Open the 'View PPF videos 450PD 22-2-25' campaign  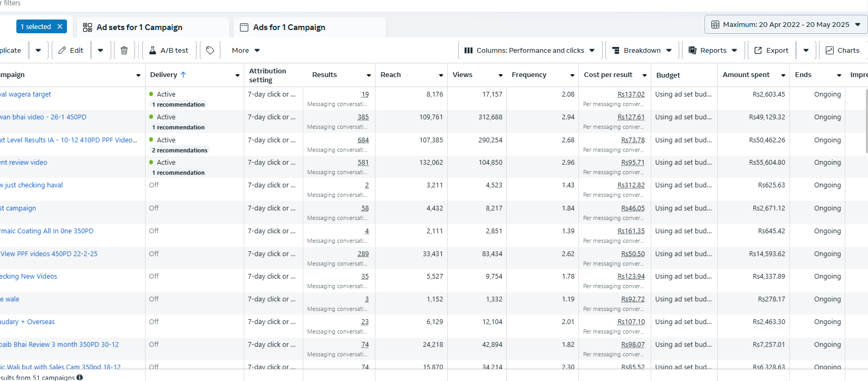(49, 254)
